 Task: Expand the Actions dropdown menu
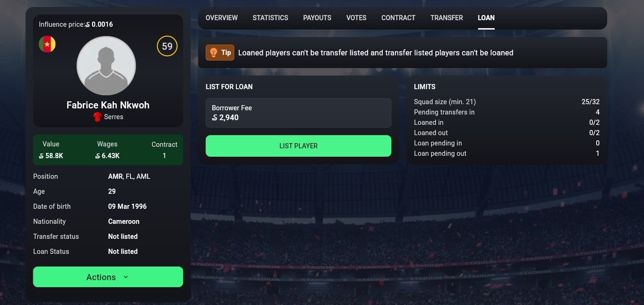(108, 277)
